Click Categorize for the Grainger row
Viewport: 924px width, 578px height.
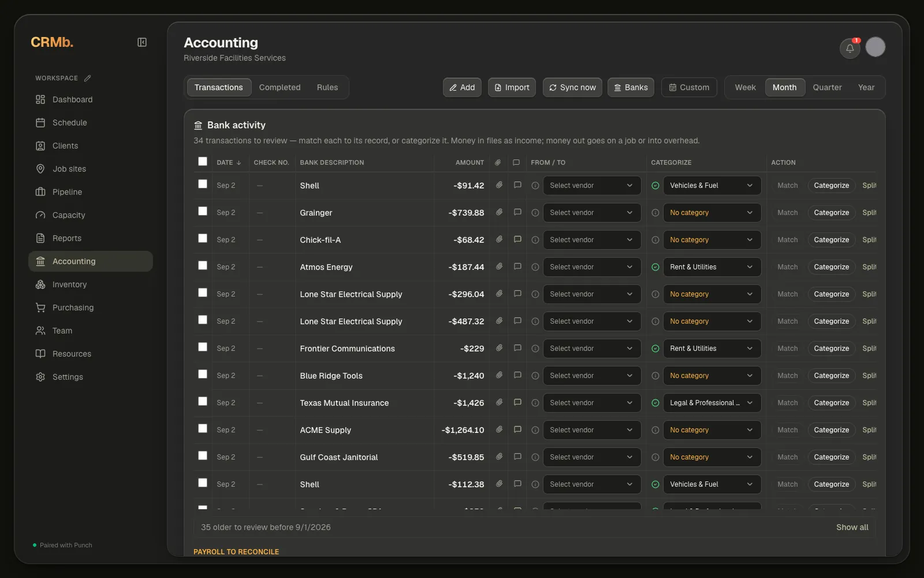831,213
